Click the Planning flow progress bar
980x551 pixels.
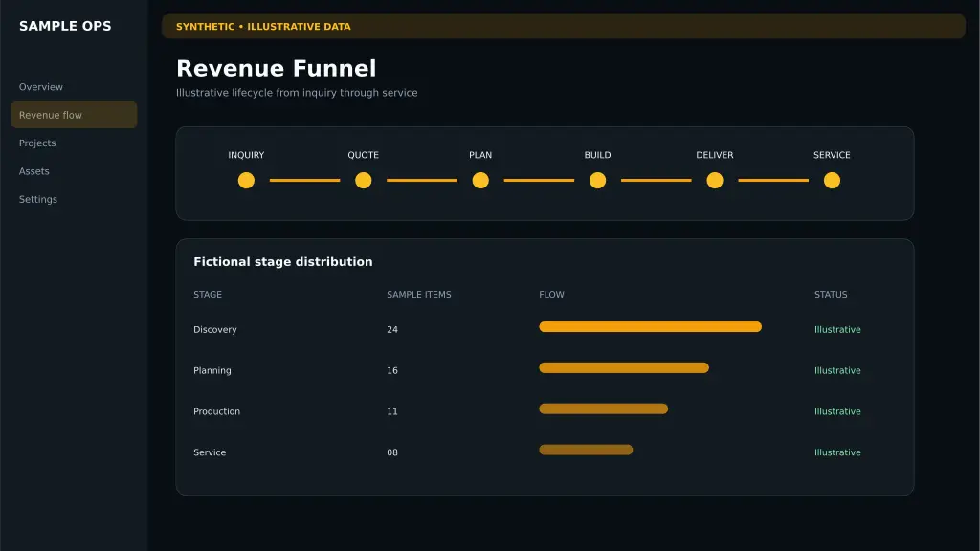(x=624, y=368)
